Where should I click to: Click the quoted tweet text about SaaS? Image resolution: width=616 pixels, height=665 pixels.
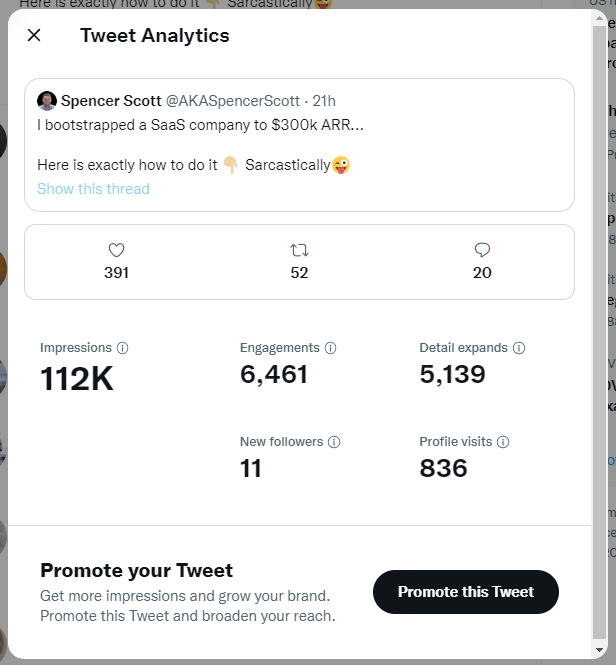pyautogui.click(x=200, y=125)
